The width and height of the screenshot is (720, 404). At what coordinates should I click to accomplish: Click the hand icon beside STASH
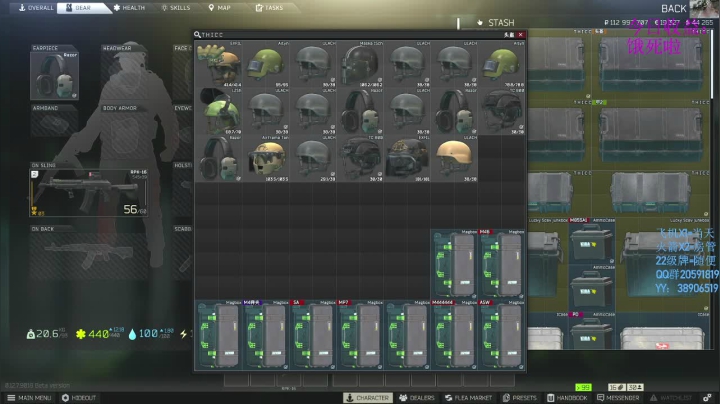pos(480,22)
